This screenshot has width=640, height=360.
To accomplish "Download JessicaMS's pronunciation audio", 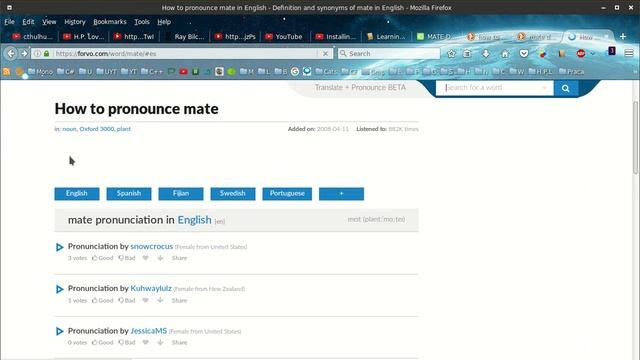I will 160,342.
